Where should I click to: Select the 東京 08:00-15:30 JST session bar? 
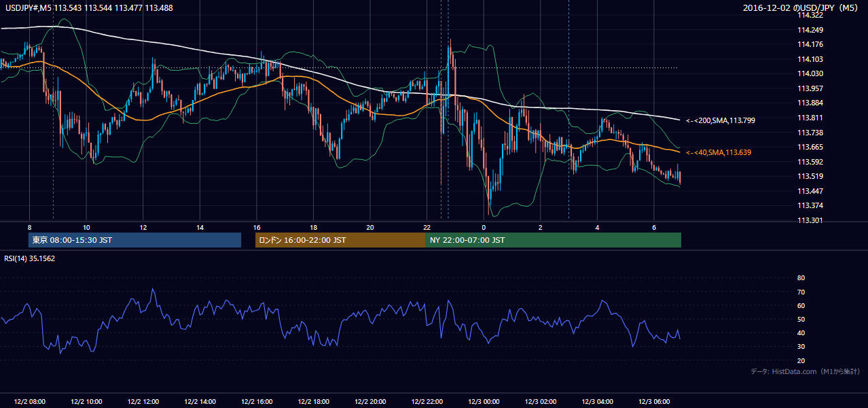[134, 240]
